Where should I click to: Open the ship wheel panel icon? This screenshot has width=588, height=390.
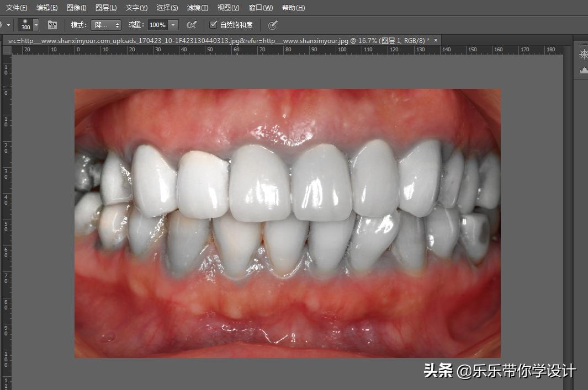pos(582,54)
